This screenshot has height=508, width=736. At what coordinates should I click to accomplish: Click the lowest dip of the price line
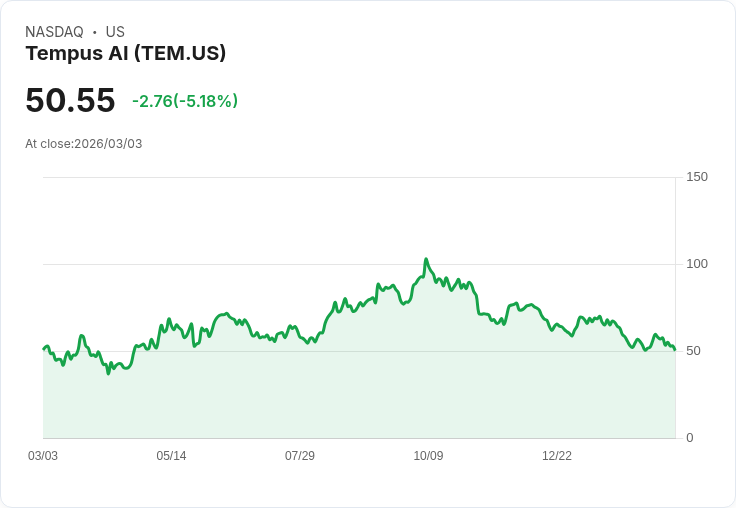pos(108,373)
